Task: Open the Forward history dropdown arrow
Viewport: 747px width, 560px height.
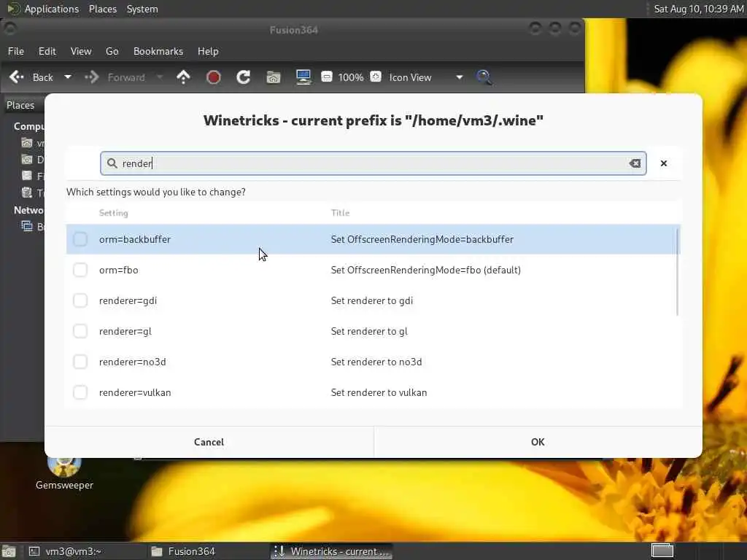Action: 160,77
